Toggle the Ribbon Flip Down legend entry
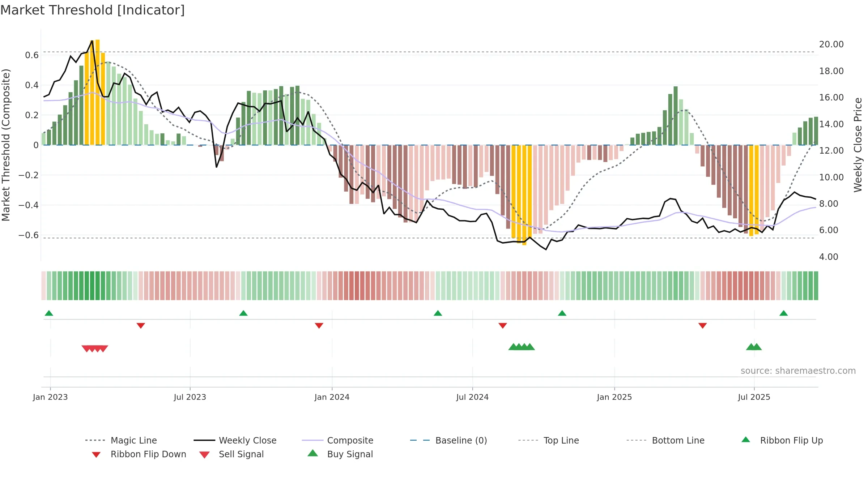The image size is (868, 488). pos(139,454)
